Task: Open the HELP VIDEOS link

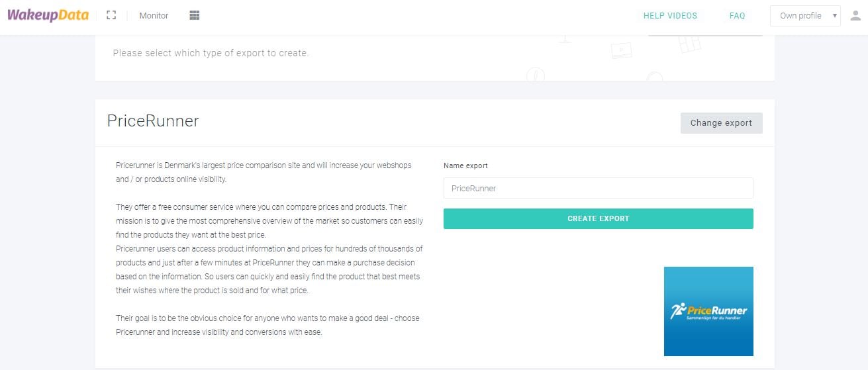Action: point(670,16)
